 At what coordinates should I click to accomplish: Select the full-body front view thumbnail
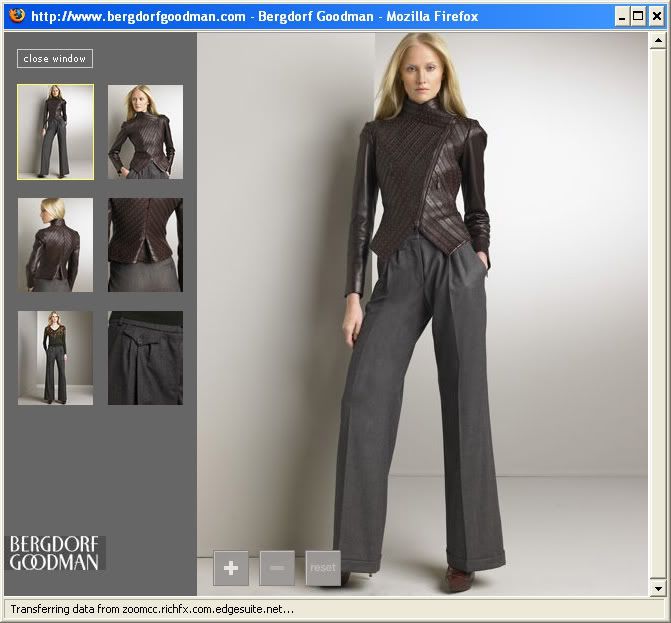click(55, 132)
